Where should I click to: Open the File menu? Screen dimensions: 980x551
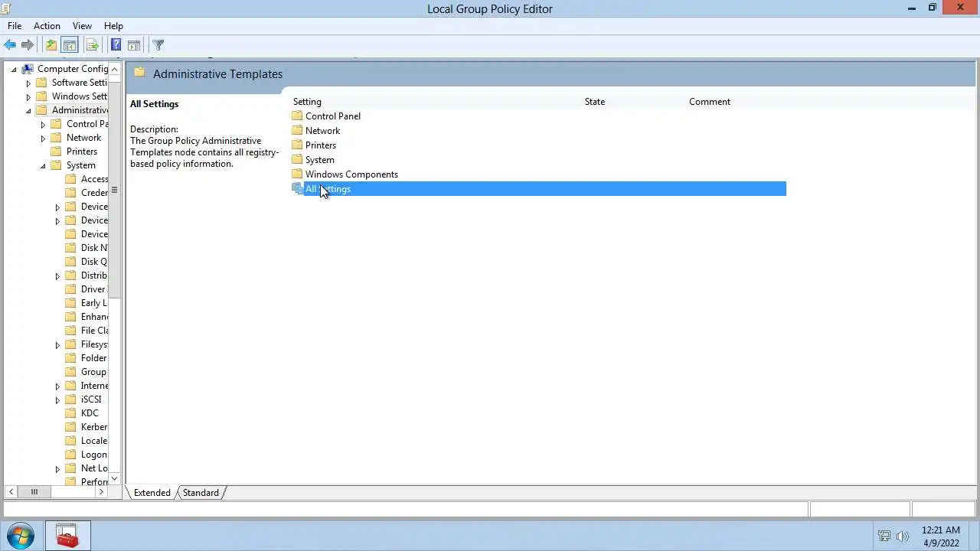15,25
